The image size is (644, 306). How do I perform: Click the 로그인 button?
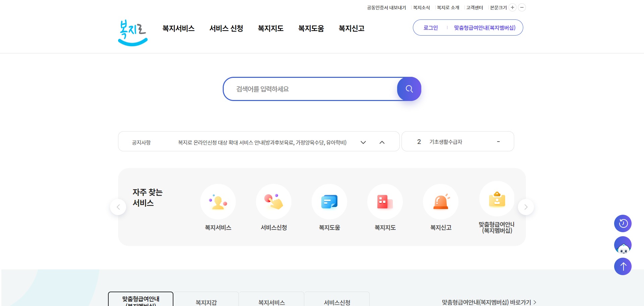pyautogui.click(x=430, y=28)
